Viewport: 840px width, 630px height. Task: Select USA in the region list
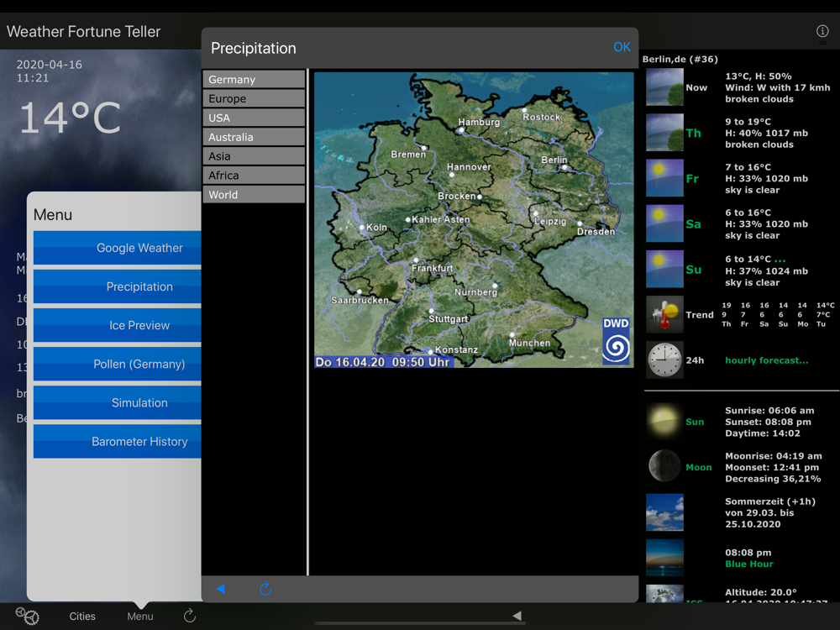click(254, 118)
